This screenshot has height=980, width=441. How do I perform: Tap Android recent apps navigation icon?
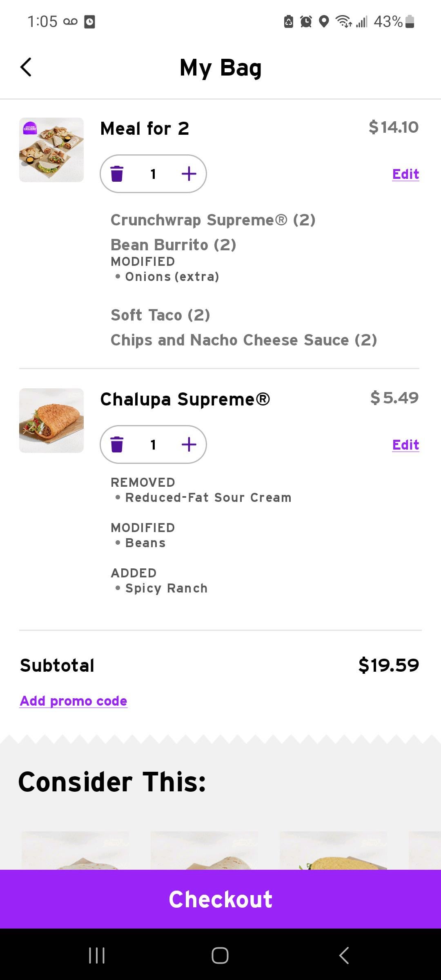97,955
